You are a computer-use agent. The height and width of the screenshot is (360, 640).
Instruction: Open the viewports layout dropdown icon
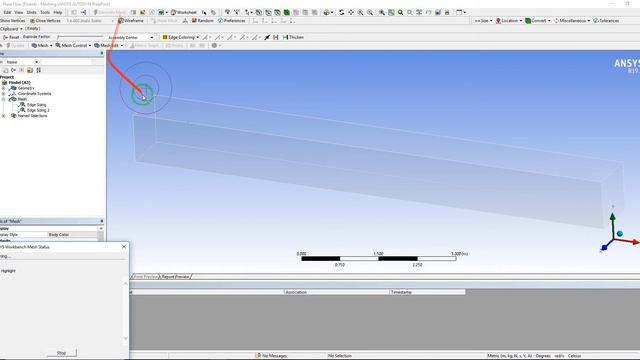pyautogui.click(x=460, y=12)
